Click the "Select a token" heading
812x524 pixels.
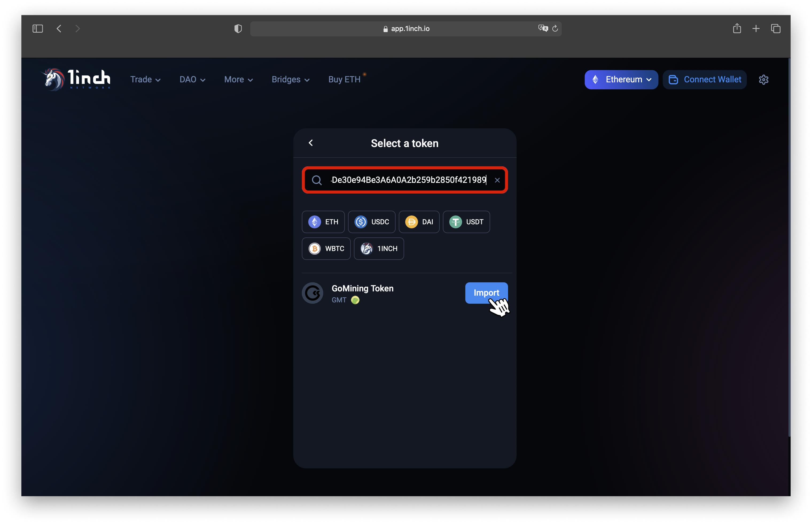(x=404, y=143)
